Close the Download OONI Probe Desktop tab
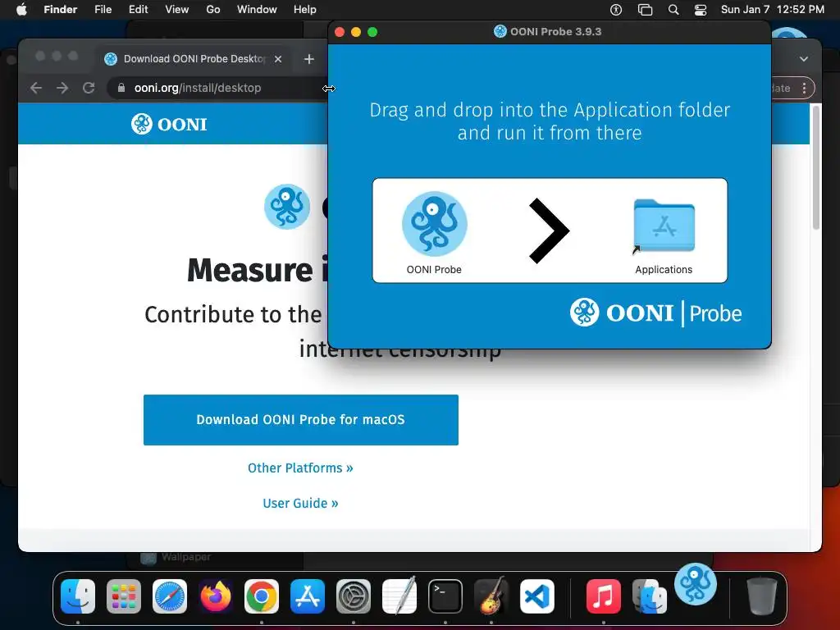The width and height of the screenshot is (840, 630). coord(278,59)
